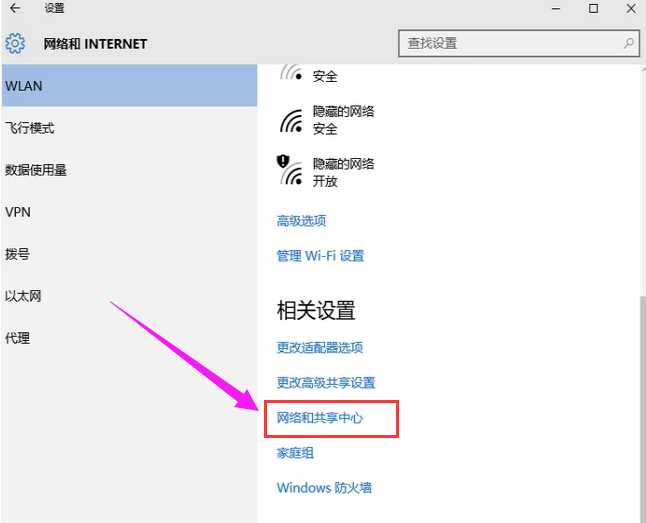This screenshot has width=646, height=523.
Task: Click the back arrow in title bar
Action: point(15,9)
